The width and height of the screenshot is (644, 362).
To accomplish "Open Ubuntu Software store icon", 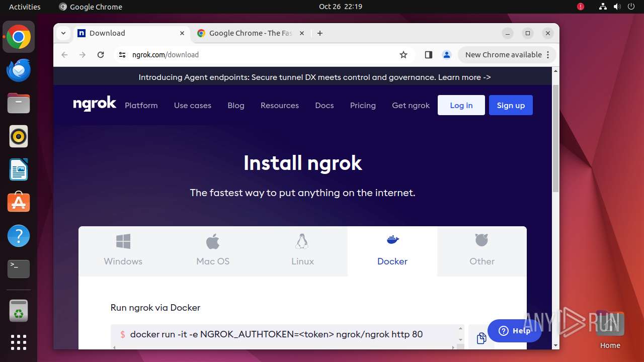I will pyautogui.click(x=19, y=203).
